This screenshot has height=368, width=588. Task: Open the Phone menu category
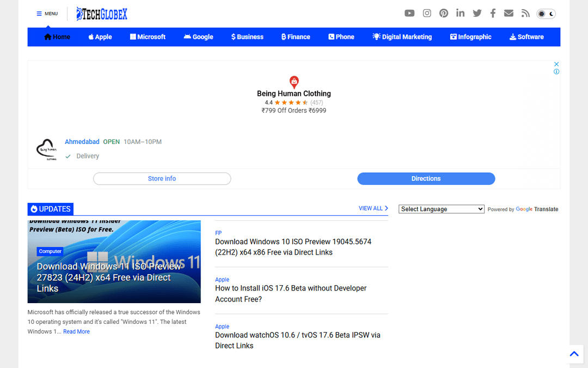(341, 37)
